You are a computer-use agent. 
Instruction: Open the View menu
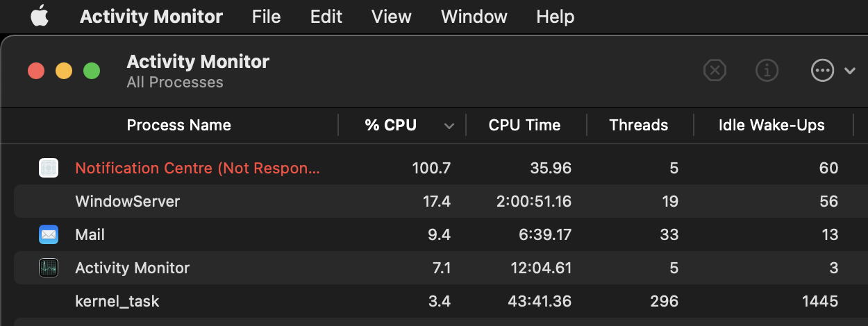(392, 17)
